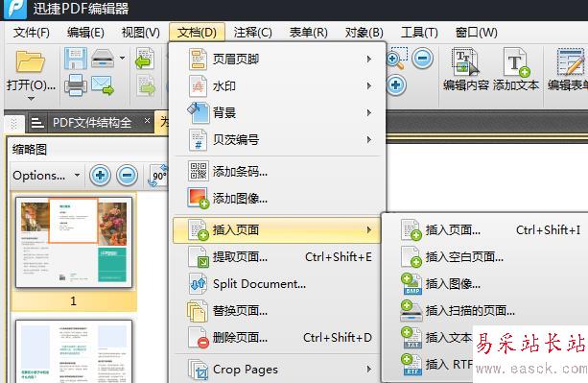588x383 pixels.
Task: Click the floppy disk Save icon
Action: coord(76,59)
